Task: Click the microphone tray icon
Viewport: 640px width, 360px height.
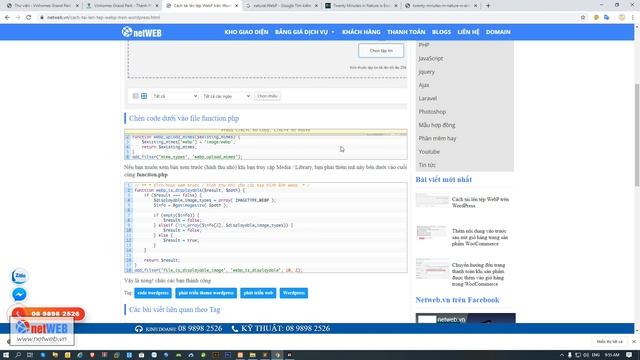Action: point(570,355)
